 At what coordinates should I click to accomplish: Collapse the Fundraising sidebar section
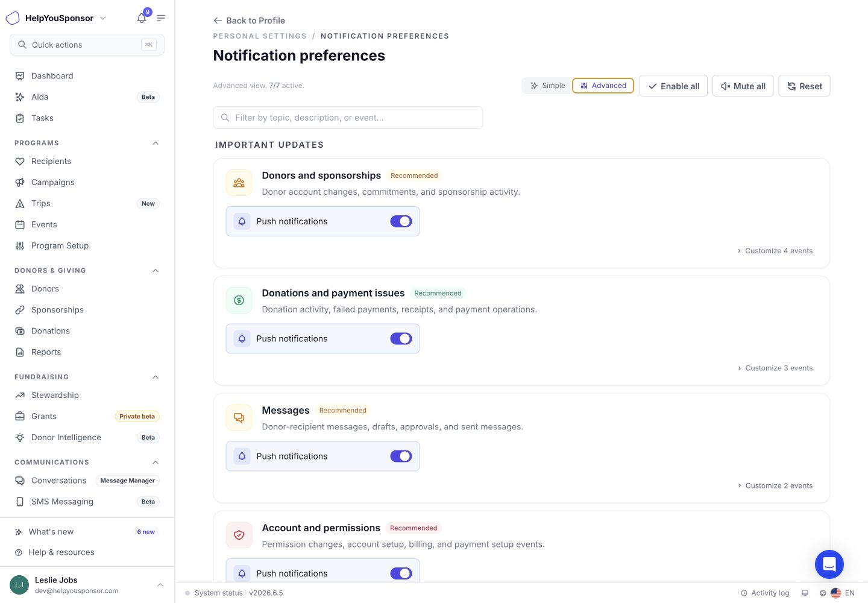(x=156, y=377)
